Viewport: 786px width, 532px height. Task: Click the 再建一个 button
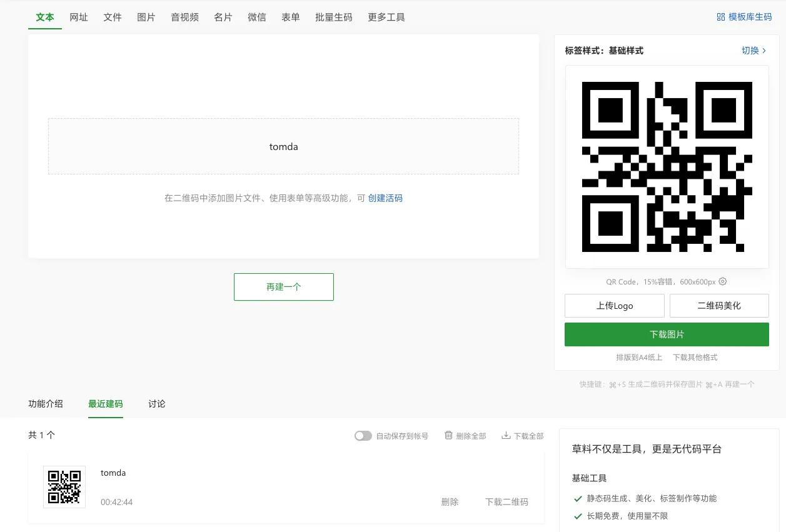(284, 287)
